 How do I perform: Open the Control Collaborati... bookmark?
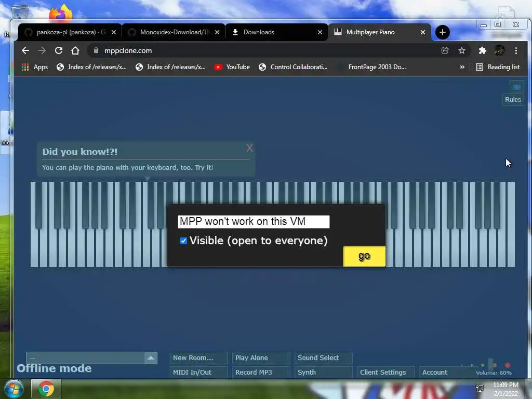click(293, 67)
